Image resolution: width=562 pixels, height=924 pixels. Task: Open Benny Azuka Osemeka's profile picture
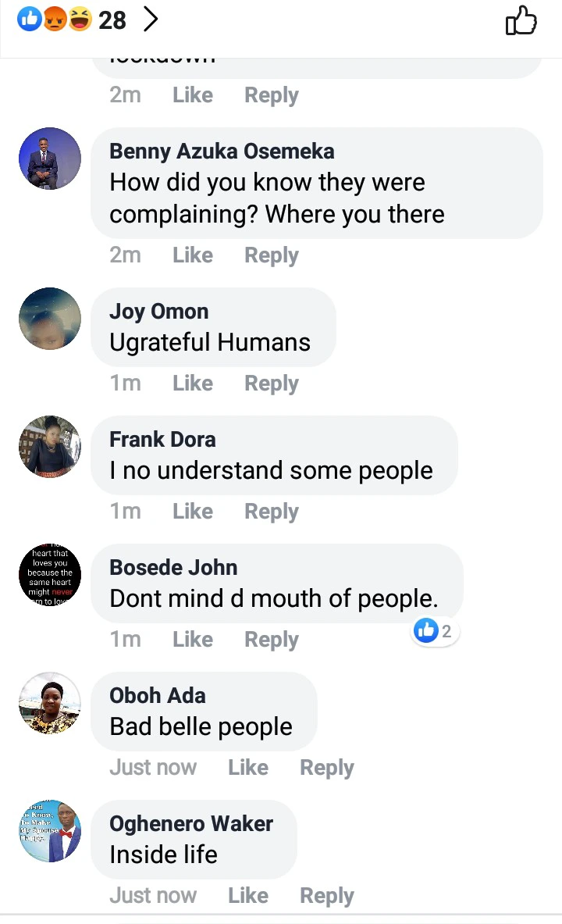click(50, 159)
